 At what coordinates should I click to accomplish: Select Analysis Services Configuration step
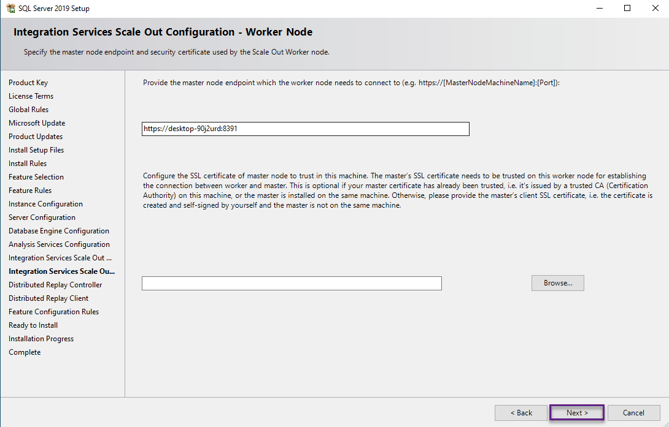pyautogui.click(x=59, y=244)
